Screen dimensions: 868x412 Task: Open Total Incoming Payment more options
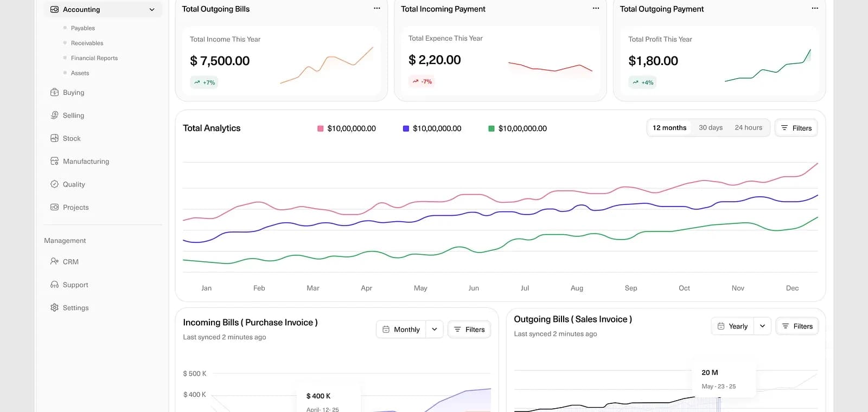coord(596,9)
